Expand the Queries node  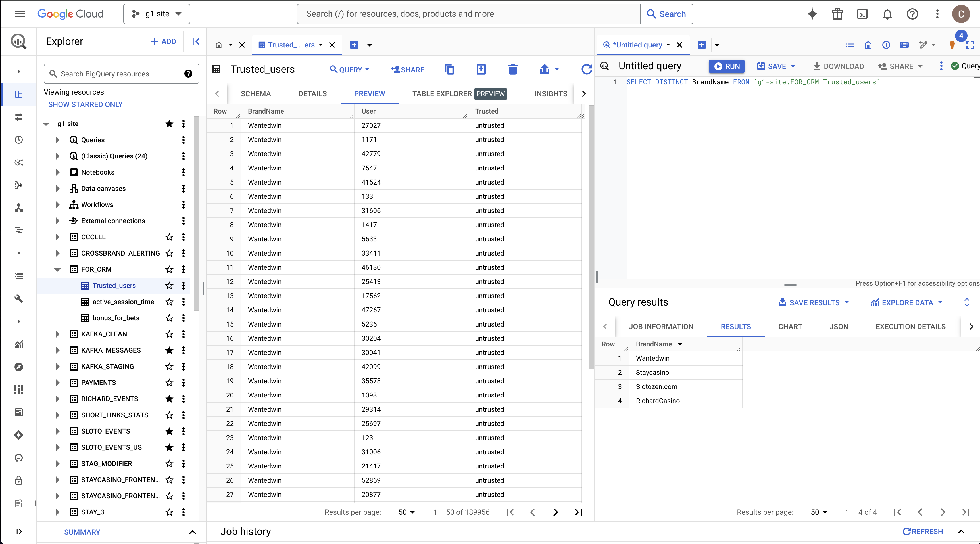pyautogui.click(x=57, y=140)
